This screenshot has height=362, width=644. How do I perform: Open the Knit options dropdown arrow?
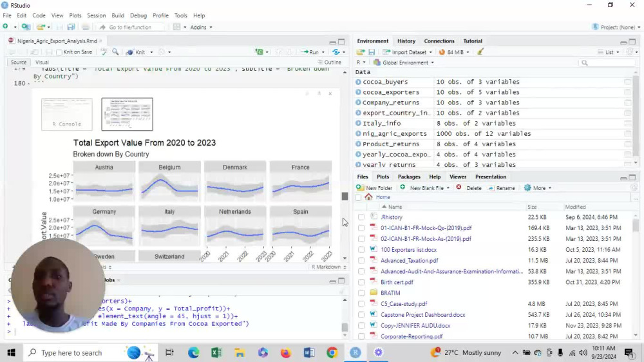pyautogui.click(x=151, y=52)
